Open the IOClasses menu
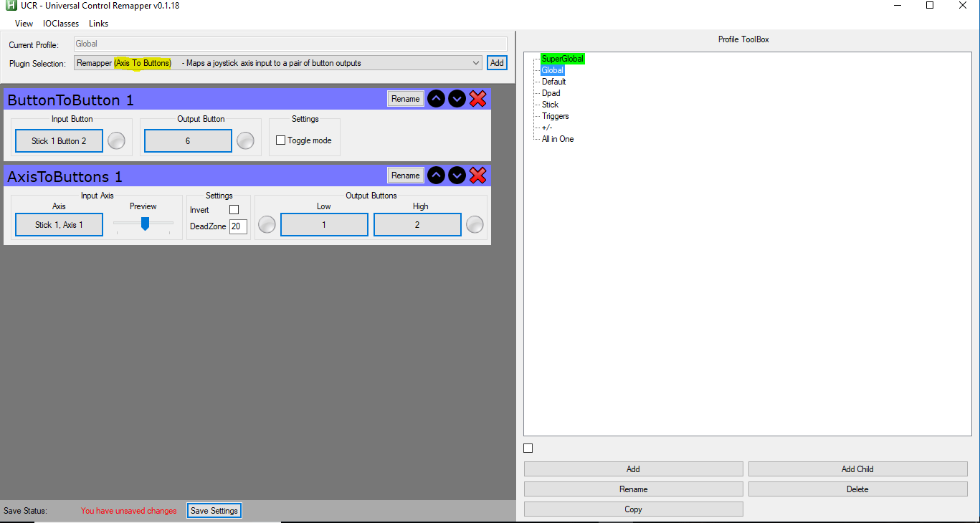The image size is (980, 523). [x=60, y=23]
